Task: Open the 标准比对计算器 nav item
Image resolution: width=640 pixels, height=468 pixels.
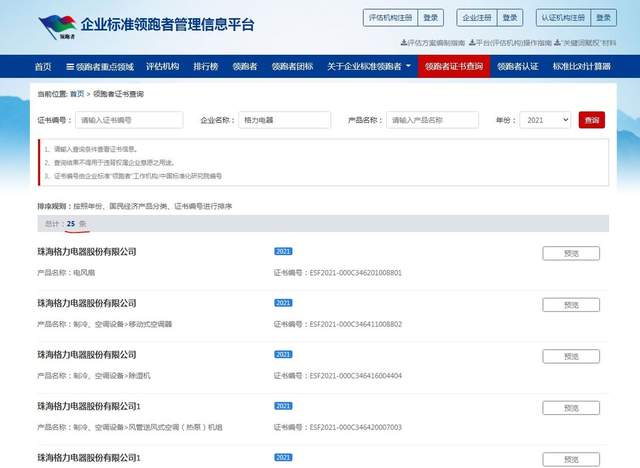Action: click(582, 67)
